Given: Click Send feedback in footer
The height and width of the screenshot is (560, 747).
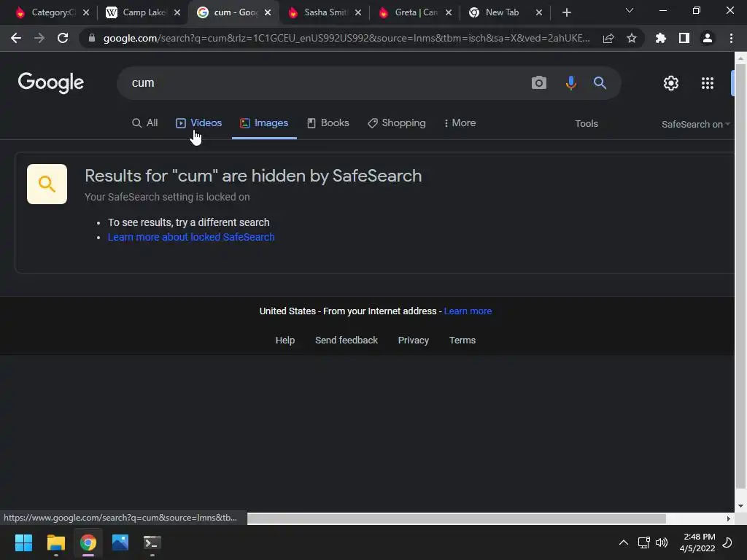Looking at the screenshot, I should [347, 340].
